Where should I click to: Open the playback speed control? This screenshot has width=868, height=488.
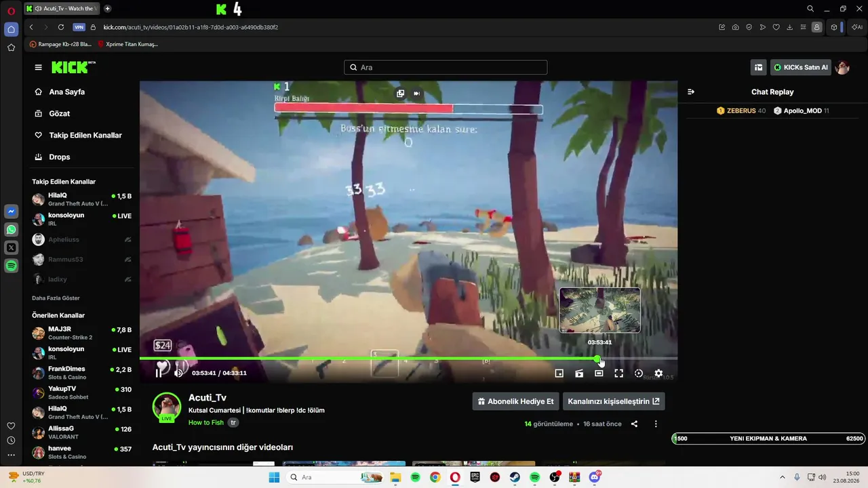point(638,373)
